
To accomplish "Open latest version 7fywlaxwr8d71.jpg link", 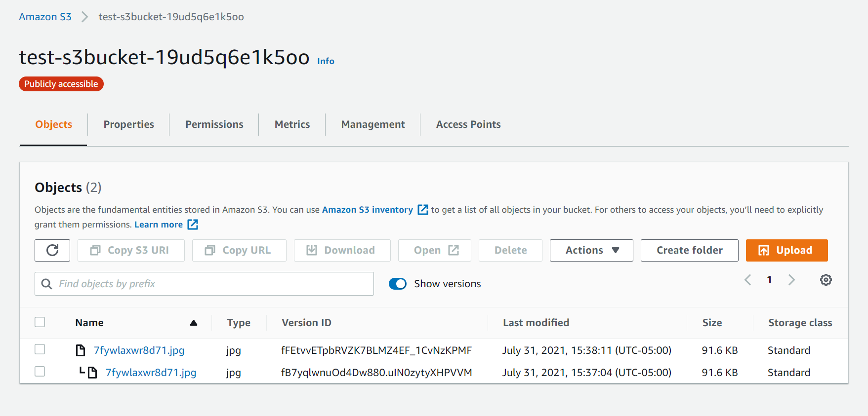I will [x=139, y=350].
